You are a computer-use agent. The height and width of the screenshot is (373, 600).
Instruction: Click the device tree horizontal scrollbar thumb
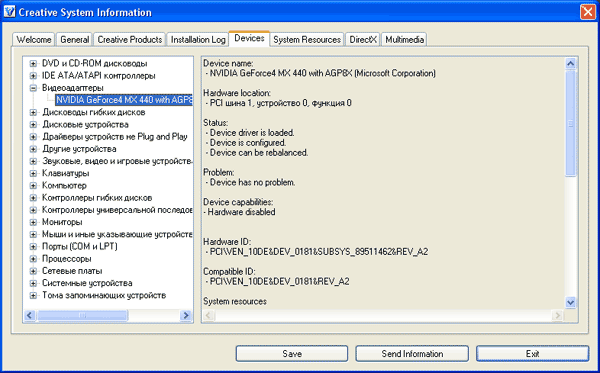pyautogui.click(x=82, y=316)
